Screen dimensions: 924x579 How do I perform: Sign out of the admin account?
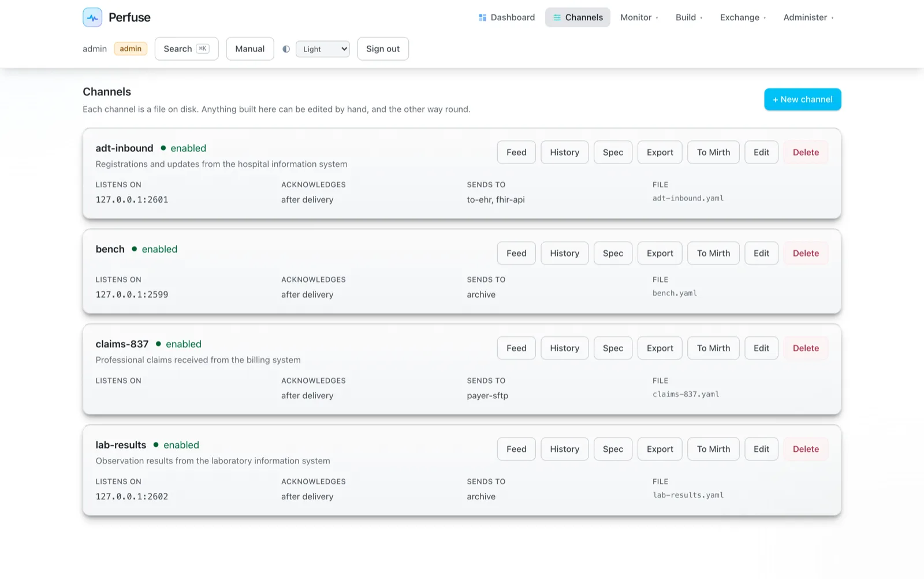(x=383, y=49)
